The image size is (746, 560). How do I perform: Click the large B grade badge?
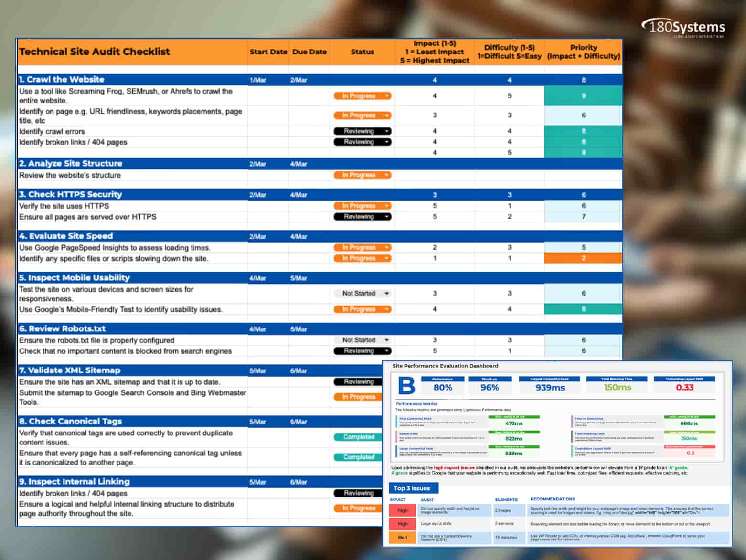pos(406,385)
